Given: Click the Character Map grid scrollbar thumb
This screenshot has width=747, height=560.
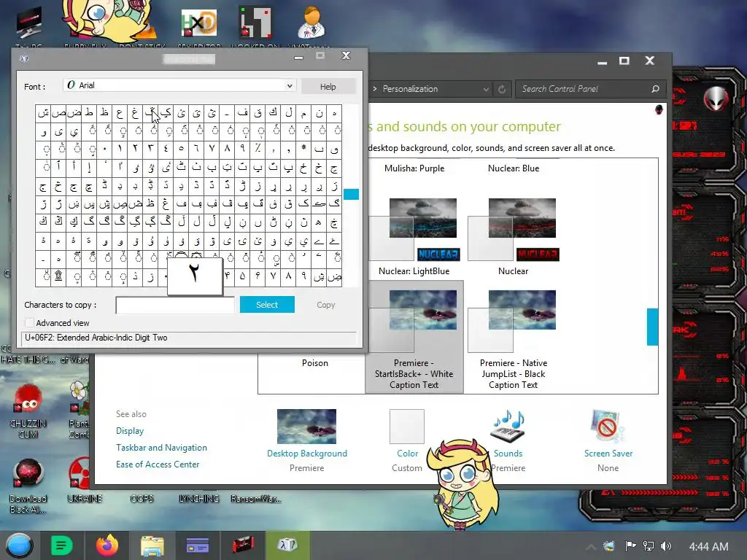Looking at the screenshot, I should pos(351,194).
